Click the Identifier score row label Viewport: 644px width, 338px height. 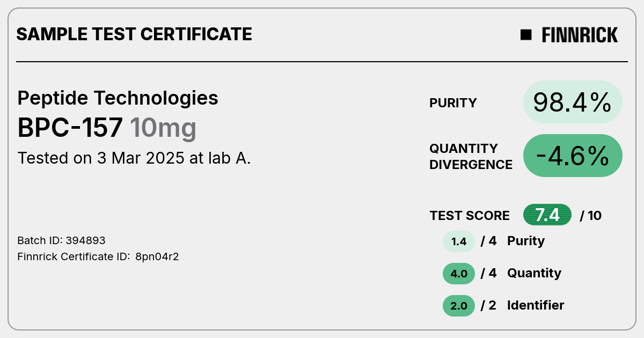[536, 305]
